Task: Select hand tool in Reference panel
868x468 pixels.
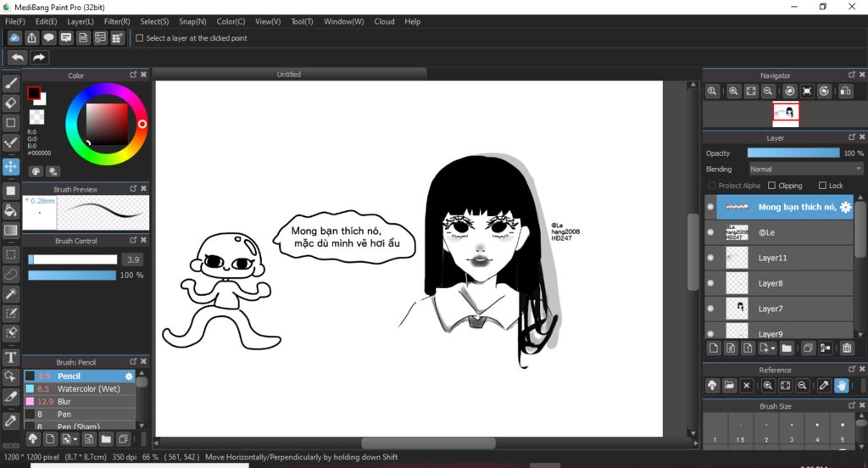Action: tap(842, 386)
